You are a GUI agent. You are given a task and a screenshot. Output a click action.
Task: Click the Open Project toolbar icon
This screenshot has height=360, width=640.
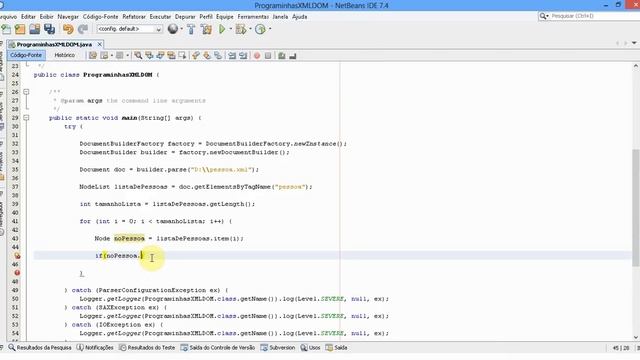coord(35,29)
